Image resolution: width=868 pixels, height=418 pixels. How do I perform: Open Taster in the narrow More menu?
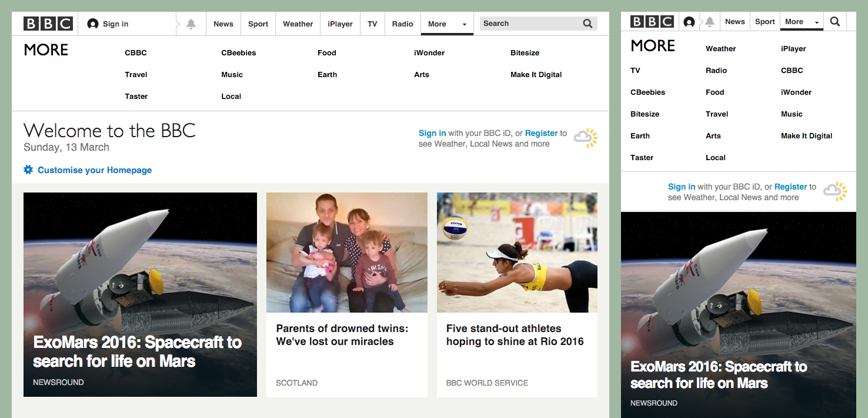(642, 158)
